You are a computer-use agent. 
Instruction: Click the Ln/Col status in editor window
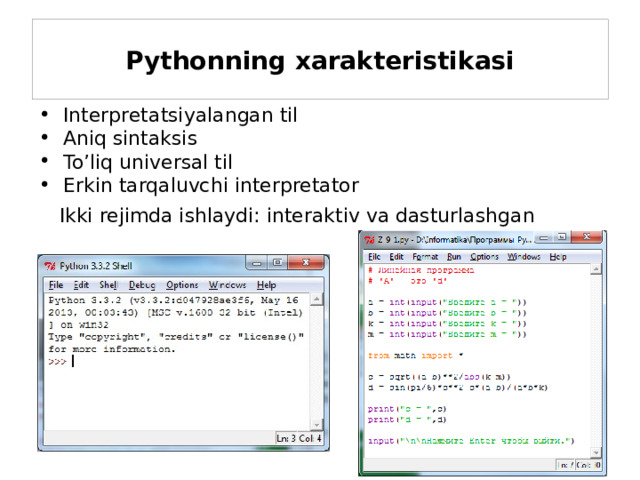[578, 465]
